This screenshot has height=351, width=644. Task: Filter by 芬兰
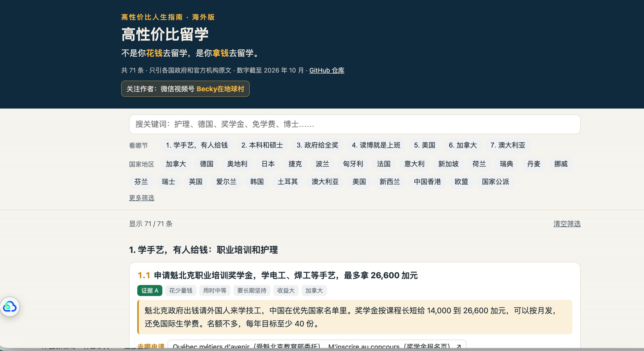[x=141, y=182]
